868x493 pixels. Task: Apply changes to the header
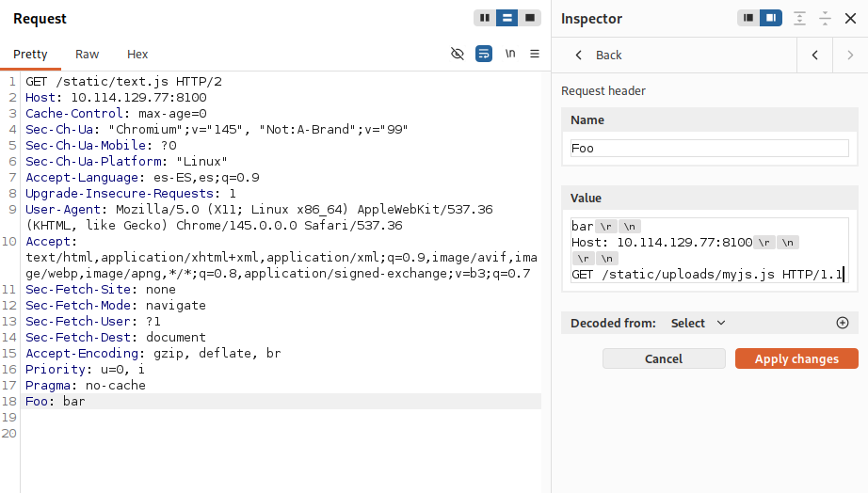[796, 358]
